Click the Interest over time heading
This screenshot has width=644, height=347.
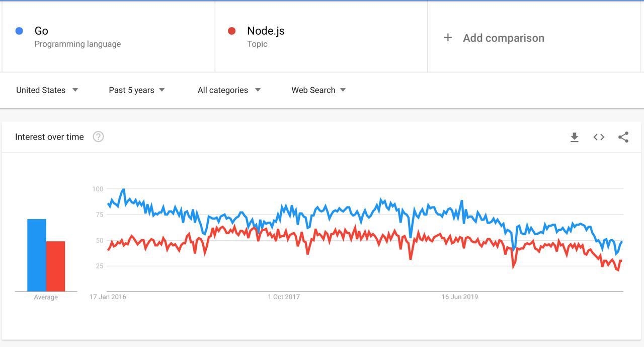pyautogui.click(x=49, y=137)
